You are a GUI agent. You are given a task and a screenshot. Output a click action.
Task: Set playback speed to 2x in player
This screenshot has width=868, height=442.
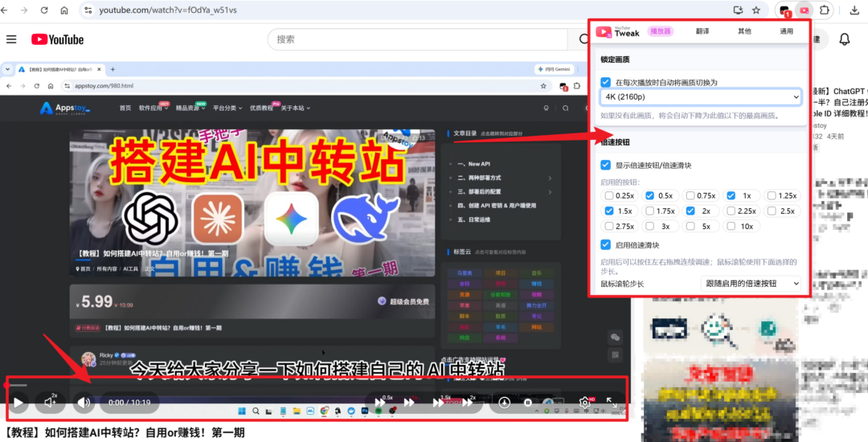[x=468, y=402]
